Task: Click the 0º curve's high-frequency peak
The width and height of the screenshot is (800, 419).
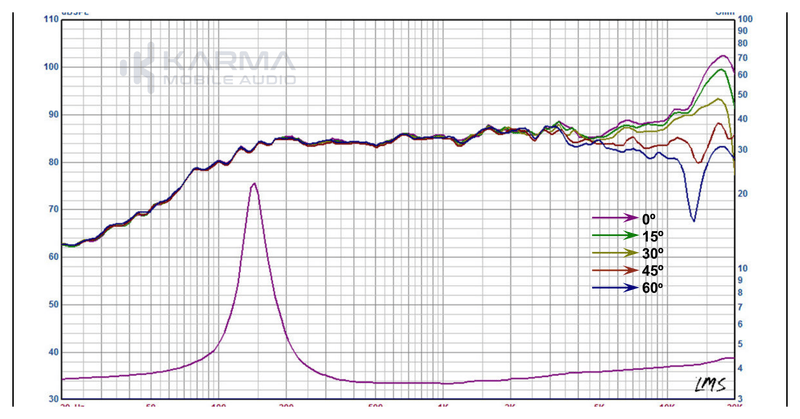Action: [723, 56]
